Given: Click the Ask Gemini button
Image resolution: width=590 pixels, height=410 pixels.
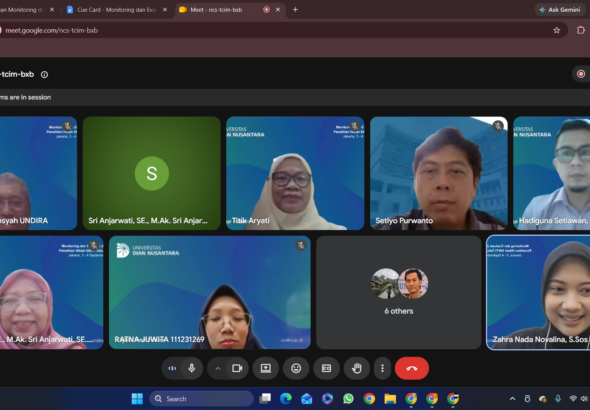Looking at the screenshot, I should coord(560,10).
